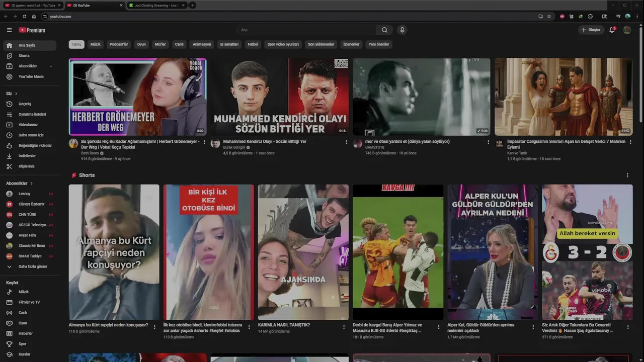Switch to the queen i want it all tab

click(32, 6)
